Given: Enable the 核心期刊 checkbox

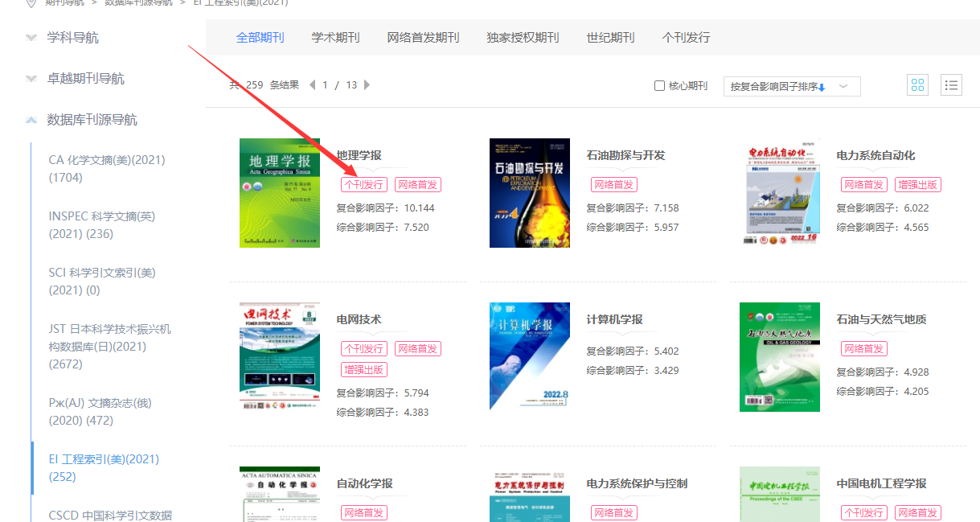Looking at the screenshot, I should (x=659, y=86).
